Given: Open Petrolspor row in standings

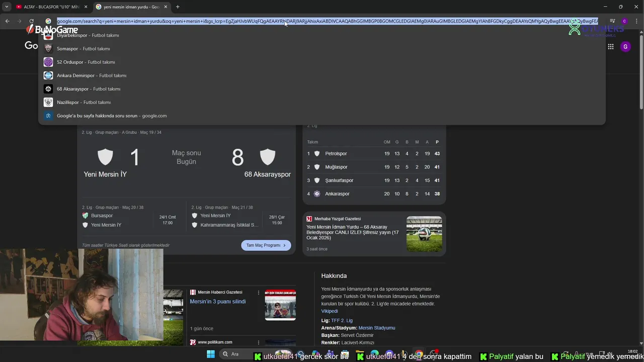Looking at the screenshot, I should pyautogui.click(x=374, y=153).
